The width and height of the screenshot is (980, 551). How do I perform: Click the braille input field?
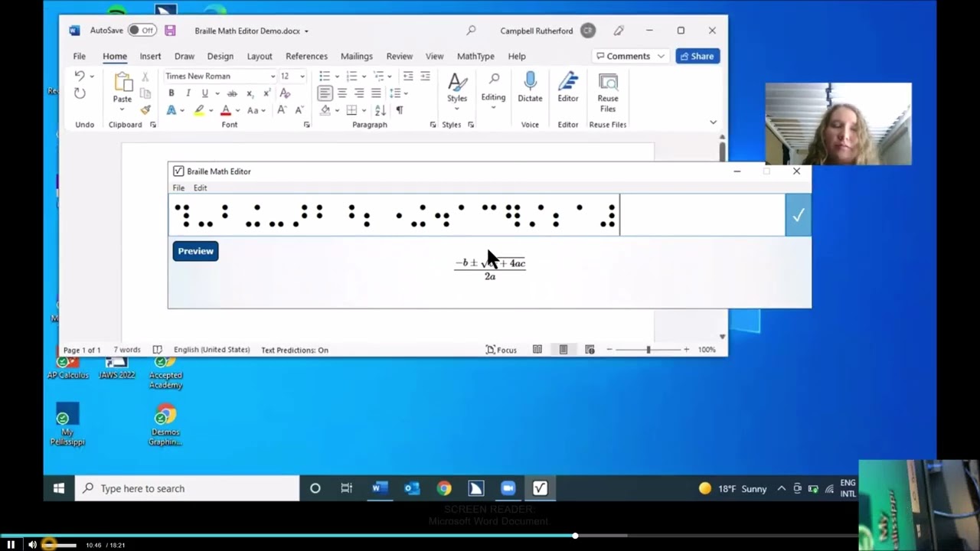[477, 215]
